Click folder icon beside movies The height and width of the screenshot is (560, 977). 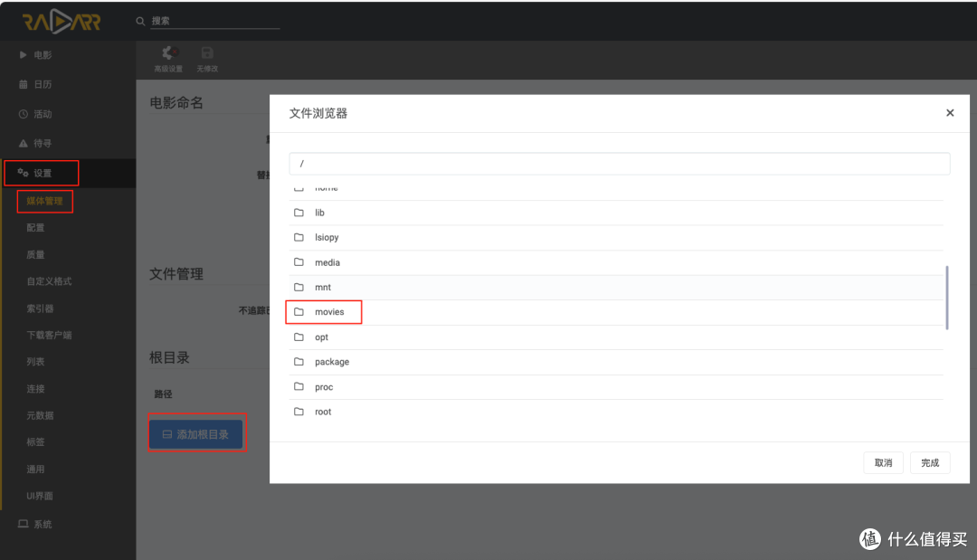coord(299,311)
